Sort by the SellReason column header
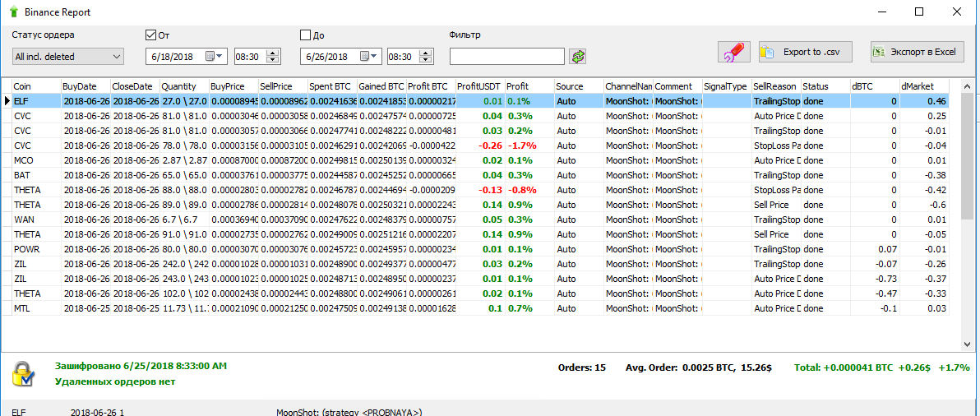Viewport: 980px width, 416px height. pyautogui.click(x=775, y=86)
